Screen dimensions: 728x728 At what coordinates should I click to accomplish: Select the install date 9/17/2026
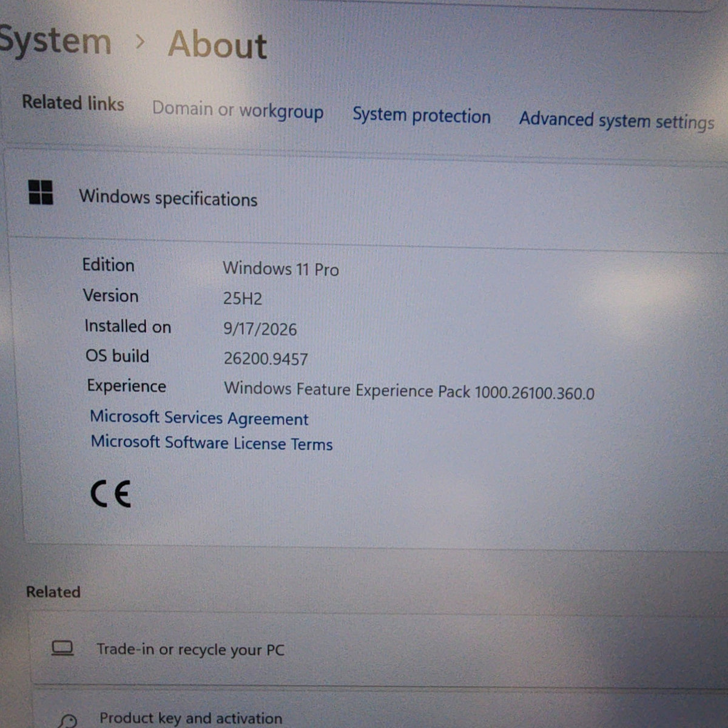260,329
